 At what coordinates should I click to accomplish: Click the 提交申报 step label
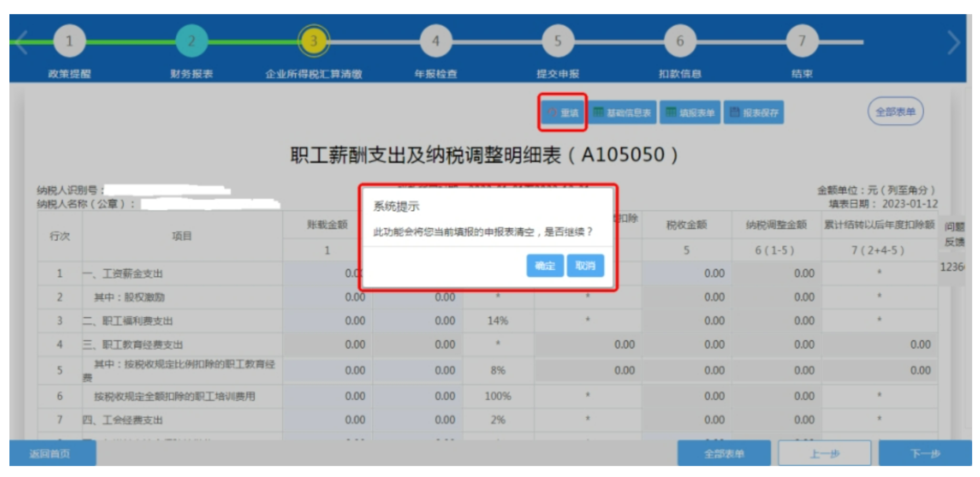(x=558, y=74)
